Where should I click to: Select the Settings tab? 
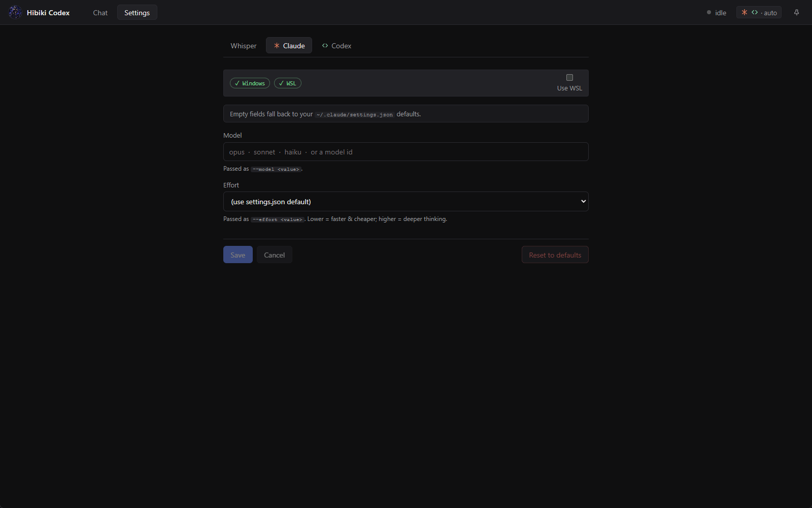[137, 13]
